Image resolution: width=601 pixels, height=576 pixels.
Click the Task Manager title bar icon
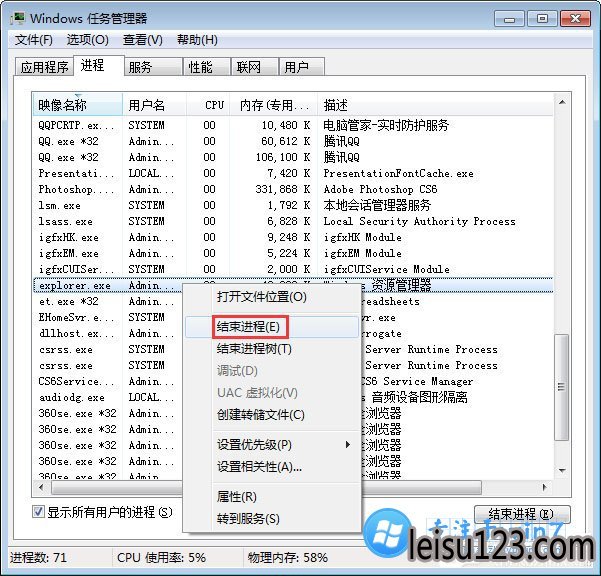(x=18, y=18)
